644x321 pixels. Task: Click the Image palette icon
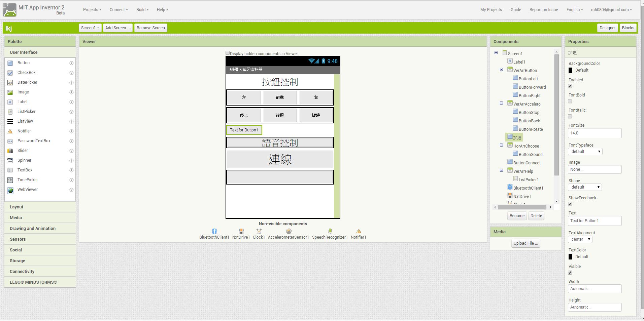pos(10,92)
